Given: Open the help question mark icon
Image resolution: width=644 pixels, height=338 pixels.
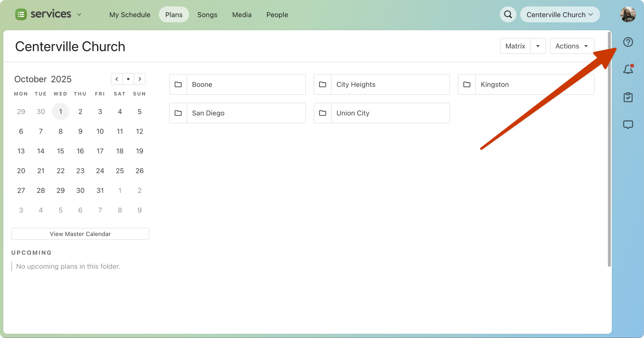Looking at the screenshot, I should [628, 42].
